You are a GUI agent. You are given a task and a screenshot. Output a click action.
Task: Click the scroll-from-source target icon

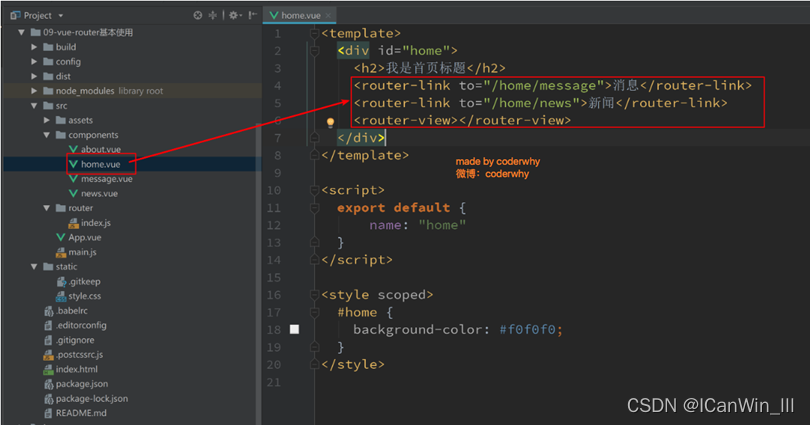(x=198, y=15)
